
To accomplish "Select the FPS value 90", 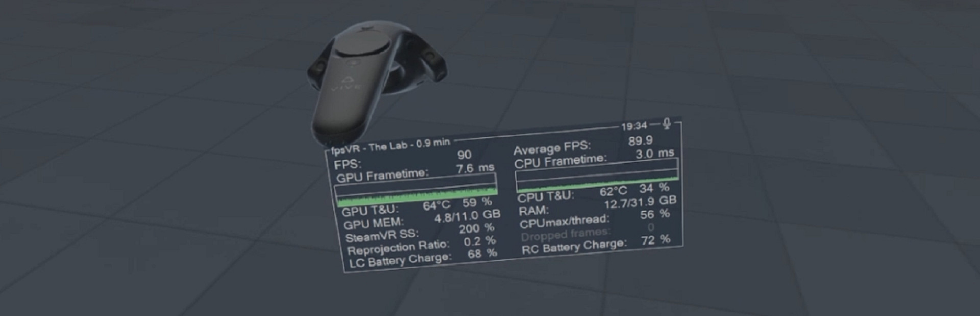I will (x=464, y=155).
